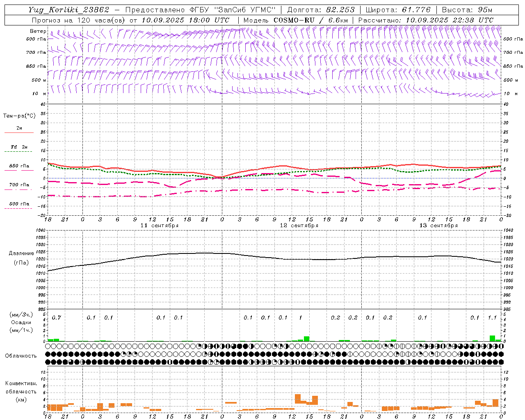The height and width of the screenshot is (420, 525).
Task: Click the '0.7' precipitation value
Action: click(57, 318)
